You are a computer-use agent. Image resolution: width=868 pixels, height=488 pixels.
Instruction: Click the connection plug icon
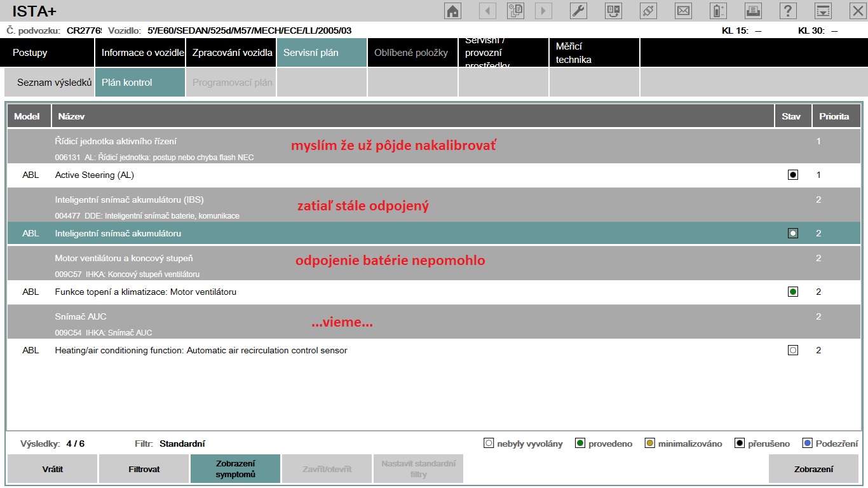click(648, 11)
